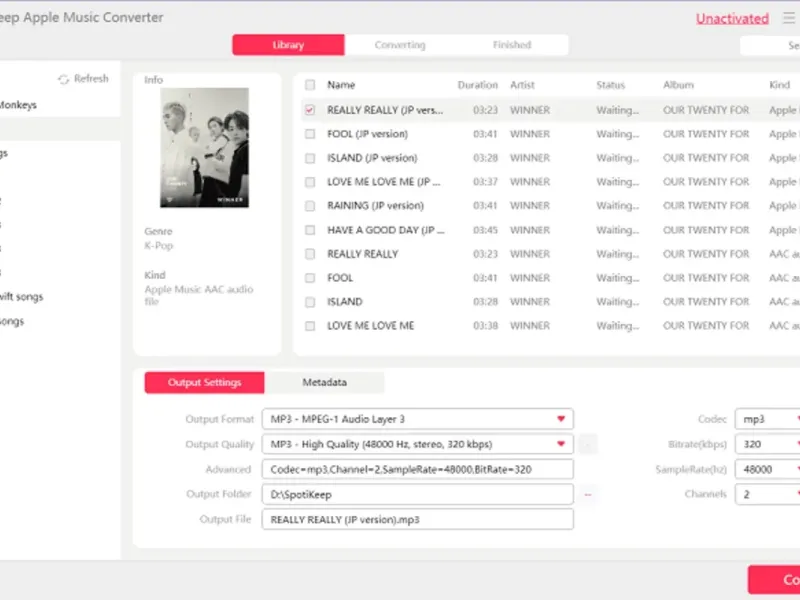Open the Output Format dropdown
The width and height of the screenshot is (800, 600).
417,419
